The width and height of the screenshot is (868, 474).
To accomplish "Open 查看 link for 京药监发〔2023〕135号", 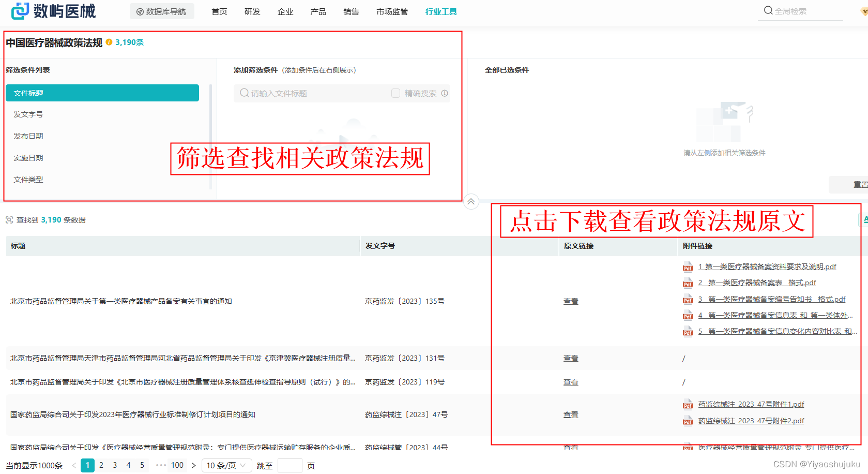I will 571,301.
